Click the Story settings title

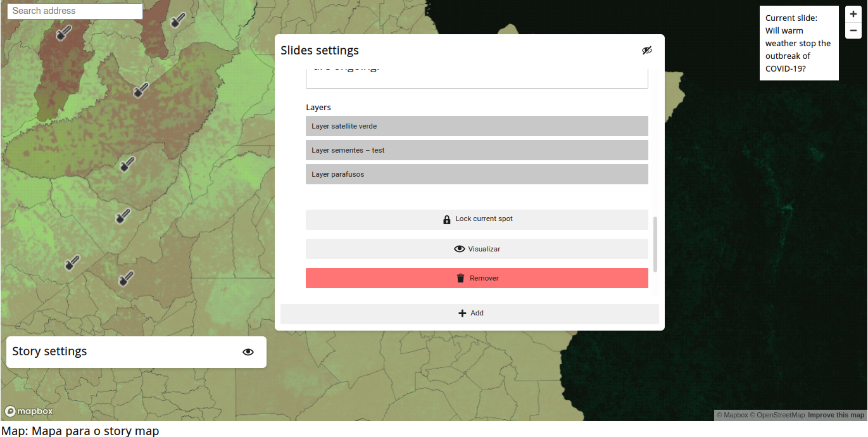click(49, 351)
